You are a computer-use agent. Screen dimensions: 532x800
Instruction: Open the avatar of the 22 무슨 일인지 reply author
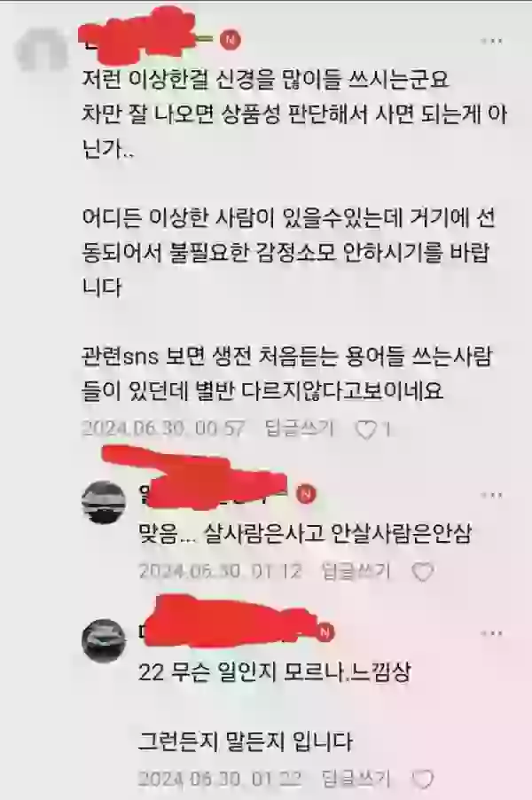click(x=104, y=640)
